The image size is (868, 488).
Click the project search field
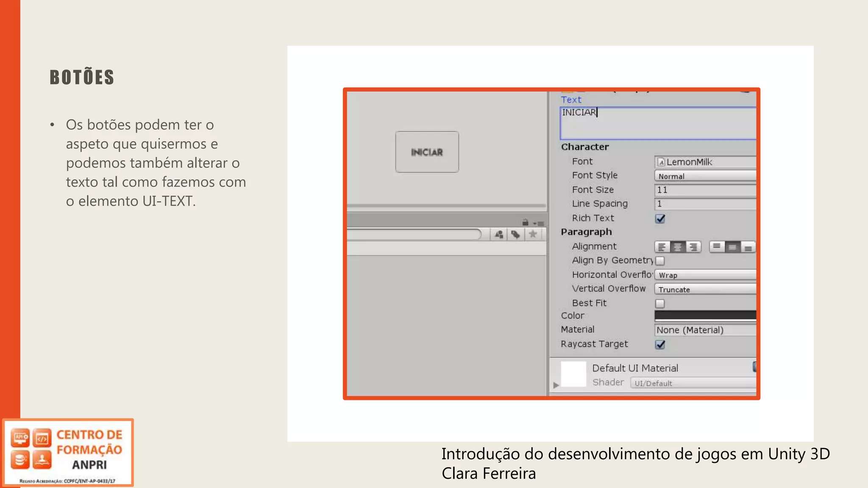pos(414,234)
